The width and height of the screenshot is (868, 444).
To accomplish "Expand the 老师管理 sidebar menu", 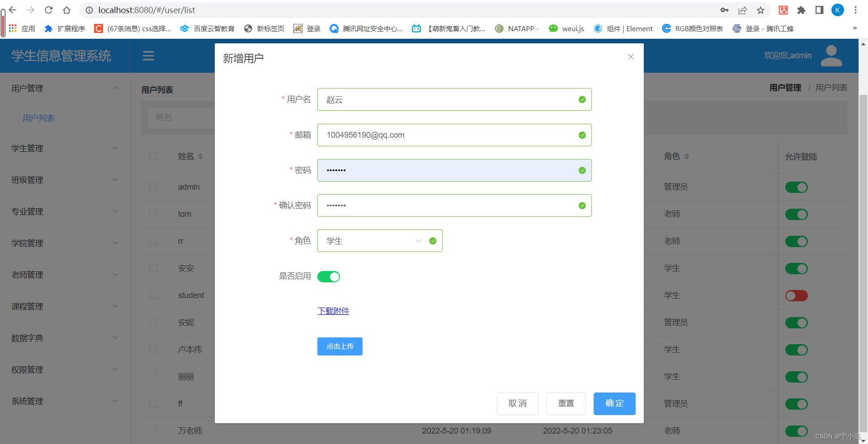I will pyautogui.click(x=65, y=275).
